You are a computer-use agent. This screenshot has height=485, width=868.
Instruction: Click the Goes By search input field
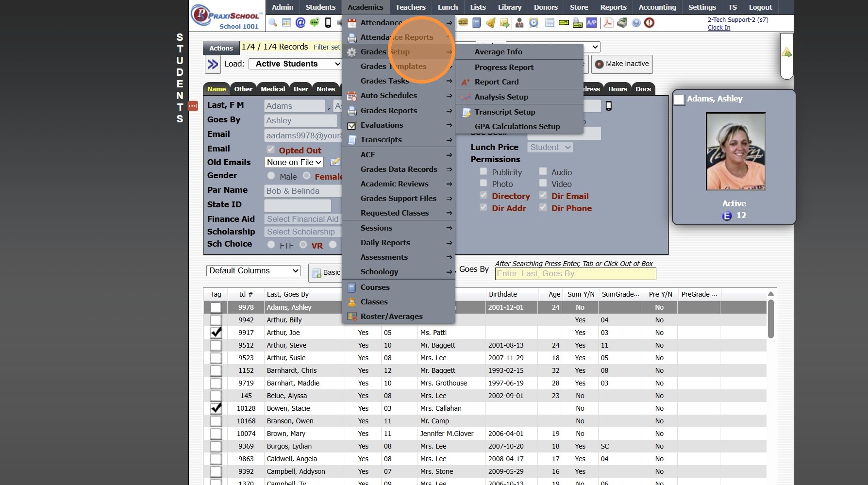pyautogui.click(x=575, y=274)
